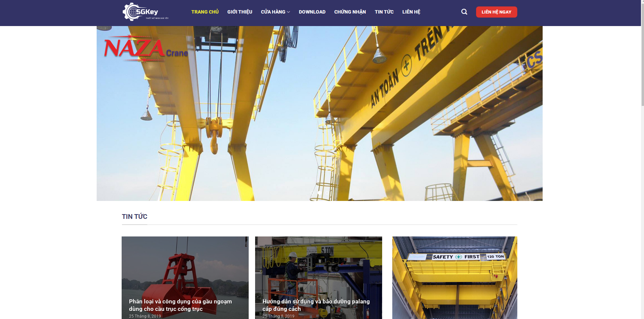Image resolution: width=644 pixels, height=319 pixels.
Task: Select the last slider pagination dot
Action: pos(327,193)
